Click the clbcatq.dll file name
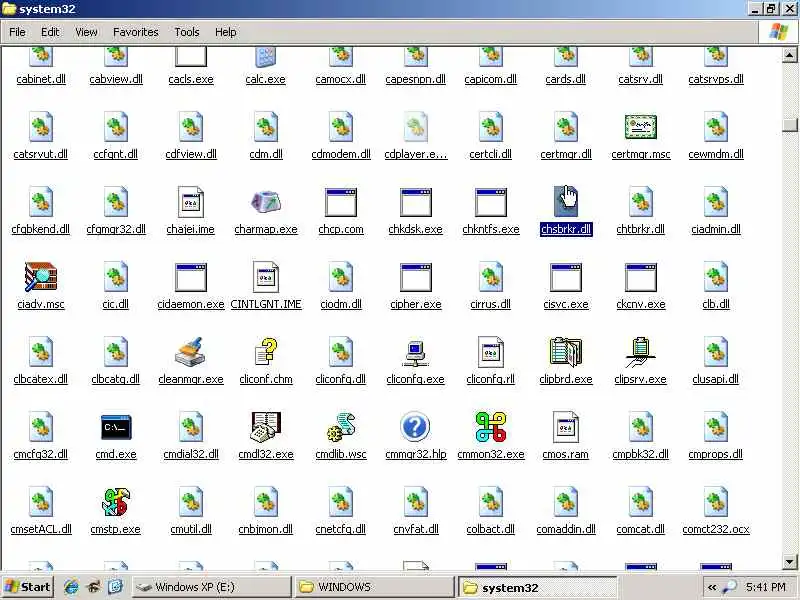Viewport: 800px width, 600px height. click(116, 379)
